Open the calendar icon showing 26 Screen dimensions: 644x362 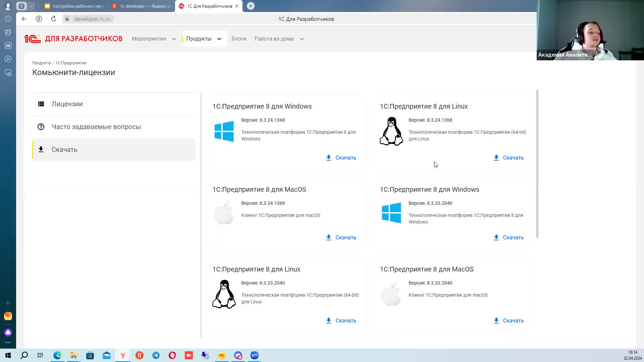8,46
